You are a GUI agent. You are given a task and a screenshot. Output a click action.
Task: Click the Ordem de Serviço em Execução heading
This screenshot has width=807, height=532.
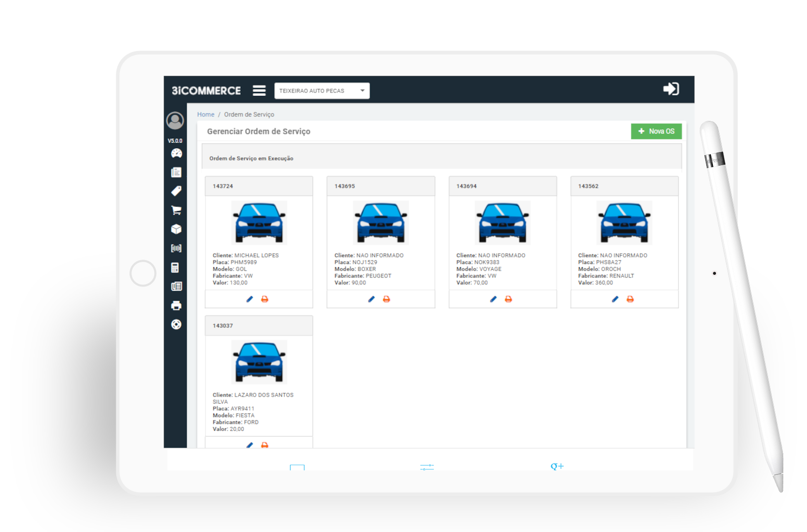251,159
